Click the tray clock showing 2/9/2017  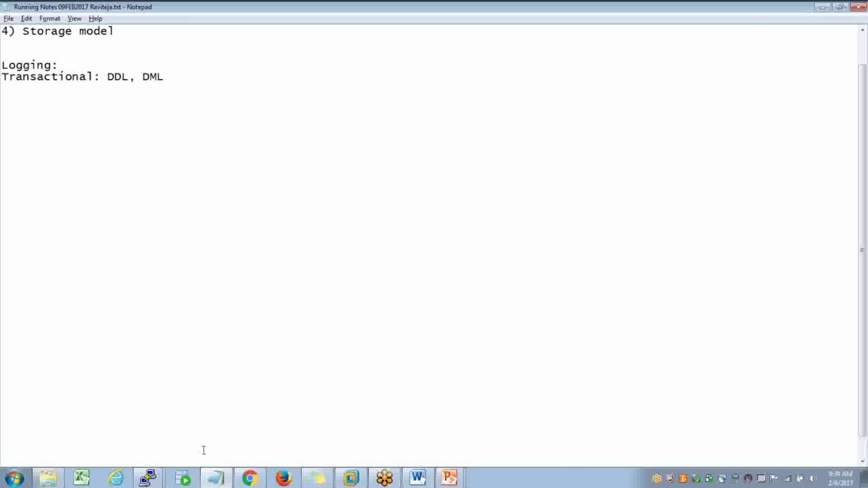[840, 479]
